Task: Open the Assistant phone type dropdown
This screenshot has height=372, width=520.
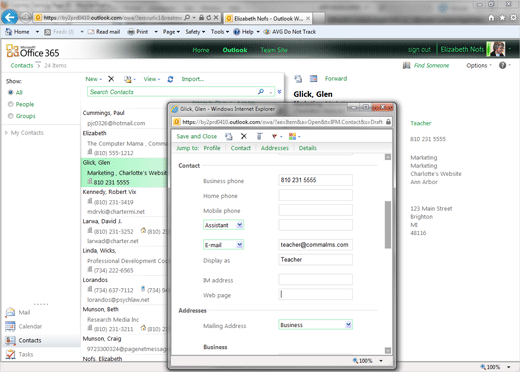Action: [223, 225]
